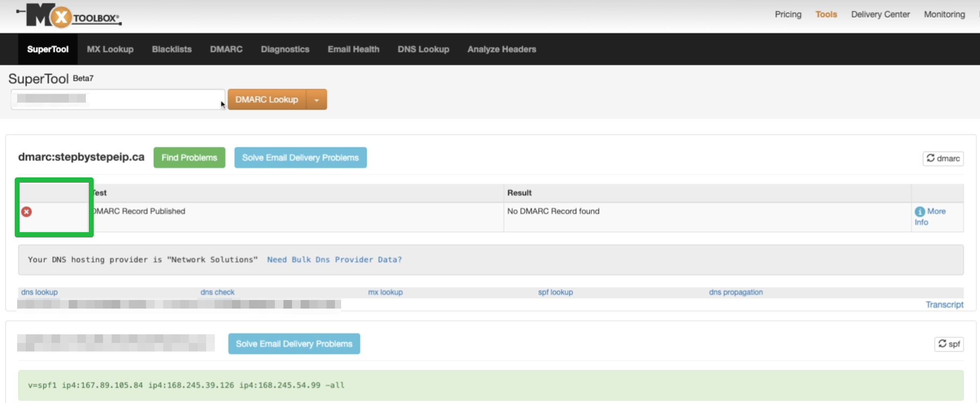
Task: Open the Tools menu
Action: pyautogui.click(x=826, y=14)
